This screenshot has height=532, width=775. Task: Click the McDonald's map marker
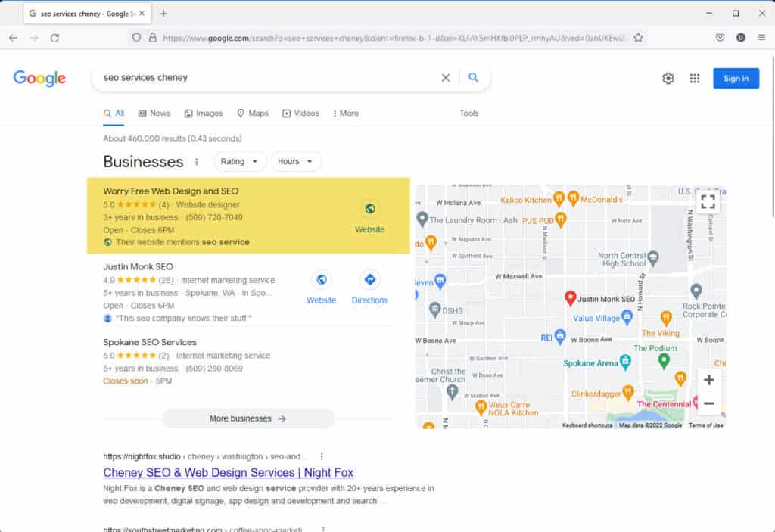(573, 198)
